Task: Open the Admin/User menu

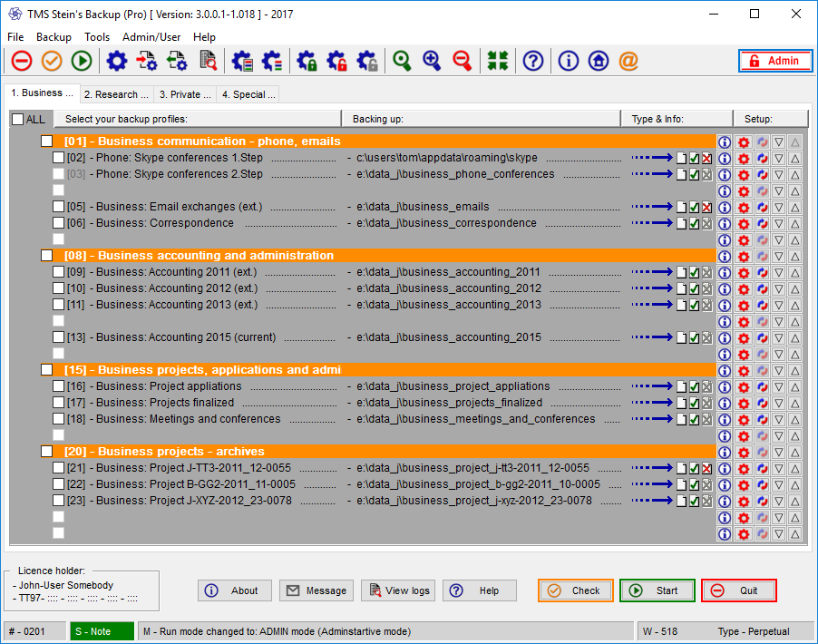Action: 151,37
